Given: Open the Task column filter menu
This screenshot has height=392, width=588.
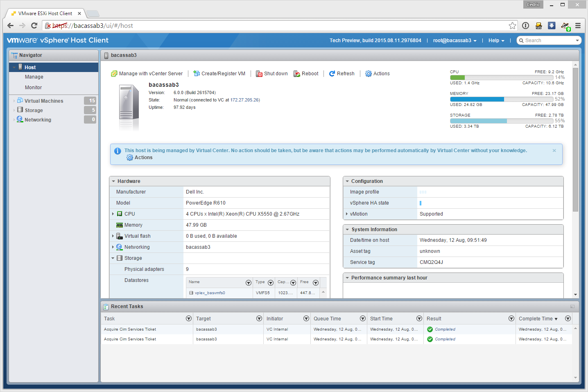Looking at the screenshot, I should pos(188,319).
